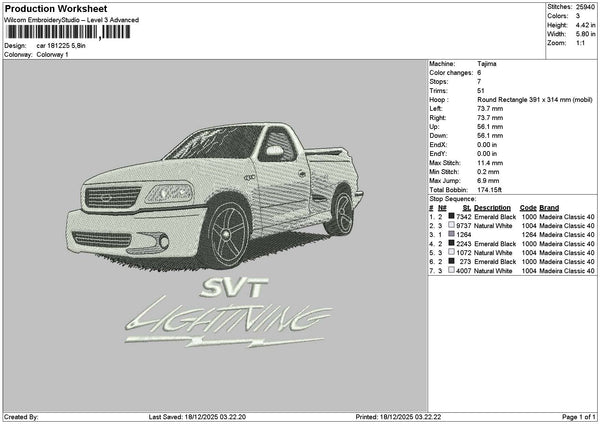Click the grey swatch for stop 3 (1264 stitches)
This screenshot has width=600, height=424.
coord(452,234)
